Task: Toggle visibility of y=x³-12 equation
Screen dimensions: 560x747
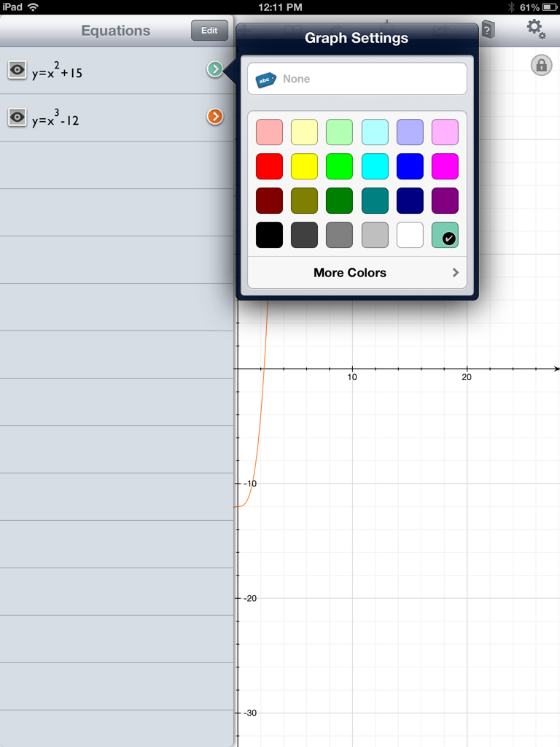Action: point(17,117)
